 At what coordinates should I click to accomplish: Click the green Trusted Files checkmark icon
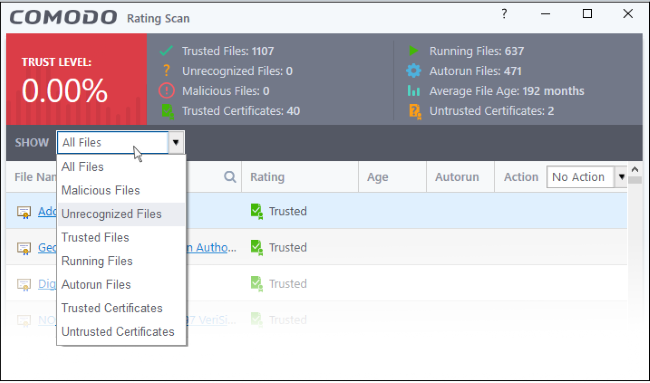pos(166,51)
